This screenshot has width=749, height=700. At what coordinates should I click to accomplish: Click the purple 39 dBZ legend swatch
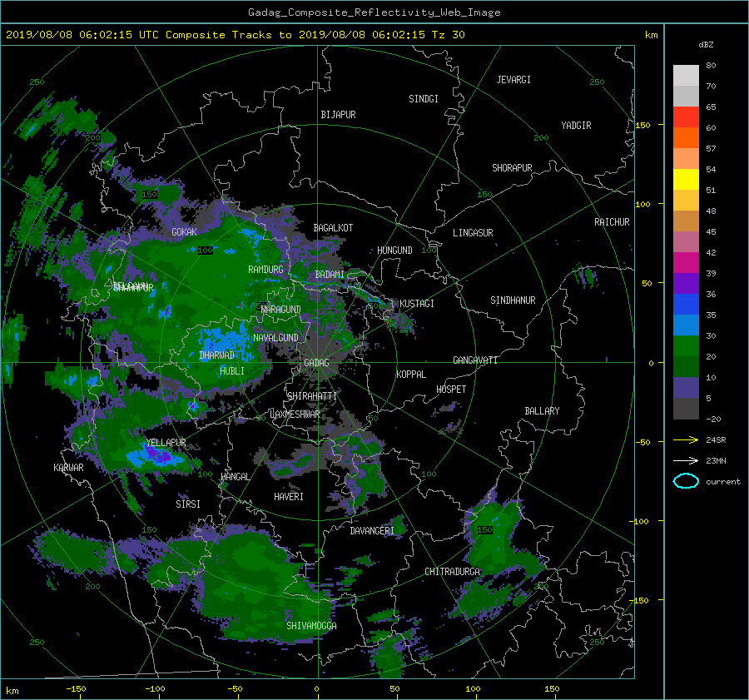pyautogui.click(x=686, y=283)
